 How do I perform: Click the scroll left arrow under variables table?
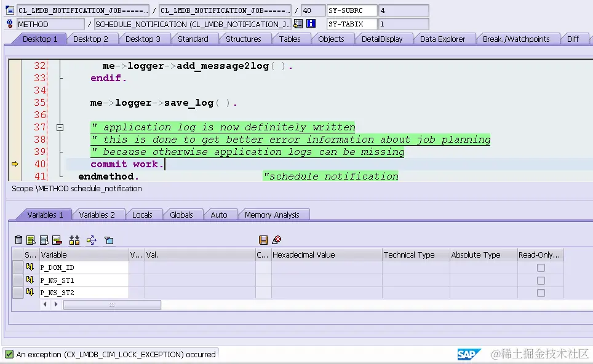pos(45,304)
